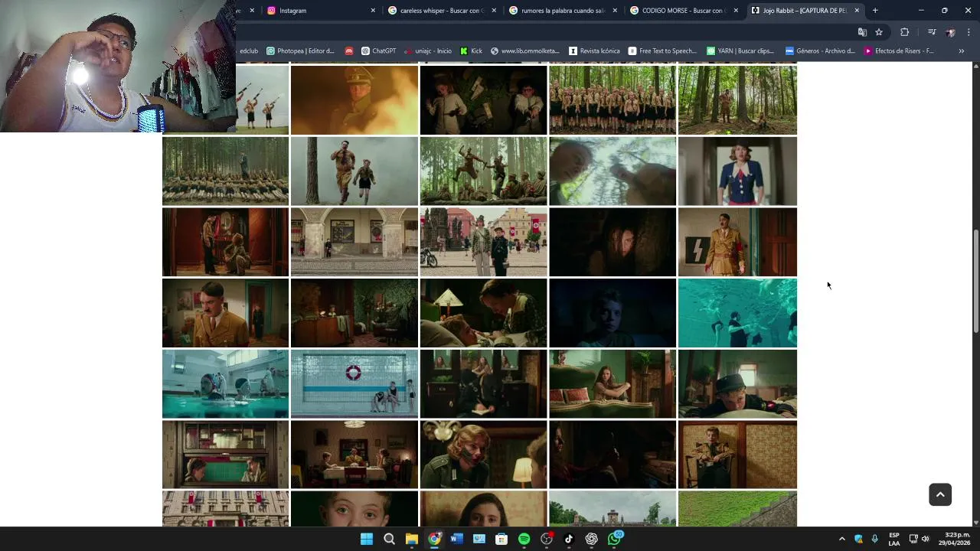Screen dimensions: 980x551
Task: Open the Chrome extensions puzzle icon
Action: (904, 32)
